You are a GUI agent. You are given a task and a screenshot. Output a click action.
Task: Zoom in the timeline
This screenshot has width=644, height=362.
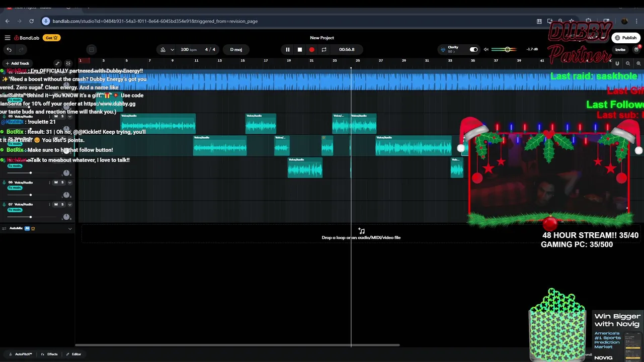pos(638,63)
